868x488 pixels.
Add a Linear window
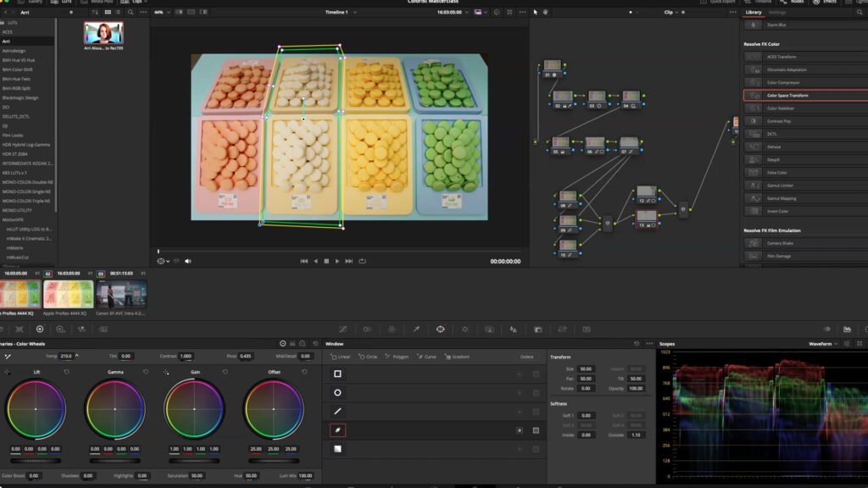(341, 357)
